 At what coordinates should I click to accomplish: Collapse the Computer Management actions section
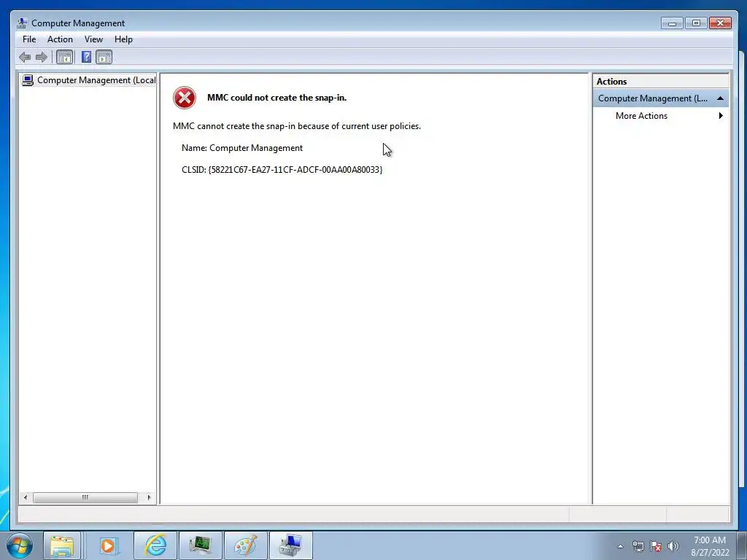(720, 98)
